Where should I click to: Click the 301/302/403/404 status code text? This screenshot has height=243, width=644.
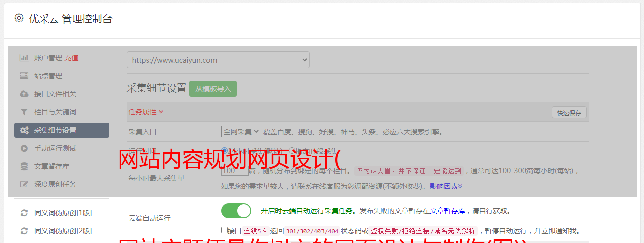click(312, 231)
